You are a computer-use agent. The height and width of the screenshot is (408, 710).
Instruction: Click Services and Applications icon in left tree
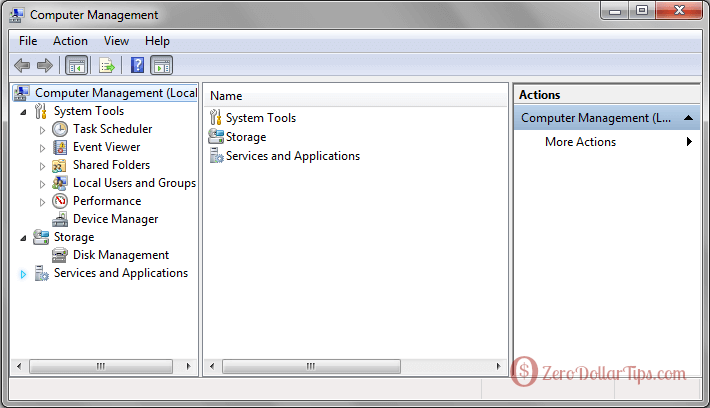click(42, 273)
